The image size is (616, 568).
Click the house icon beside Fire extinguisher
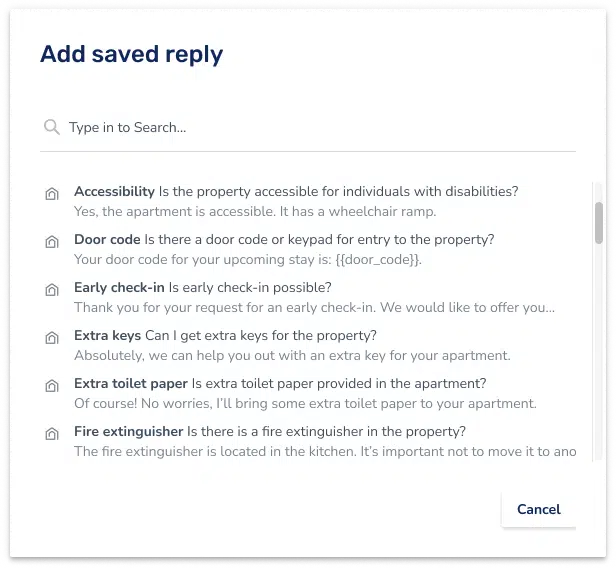52,434
